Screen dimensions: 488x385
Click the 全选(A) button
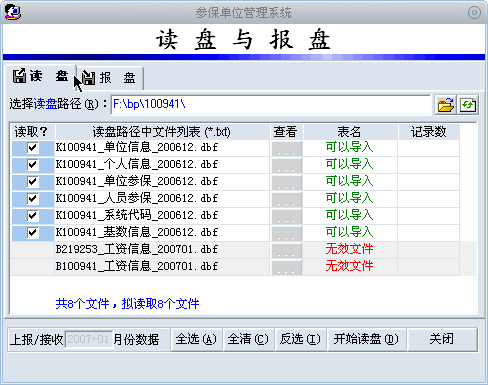(x=196, y=339)
